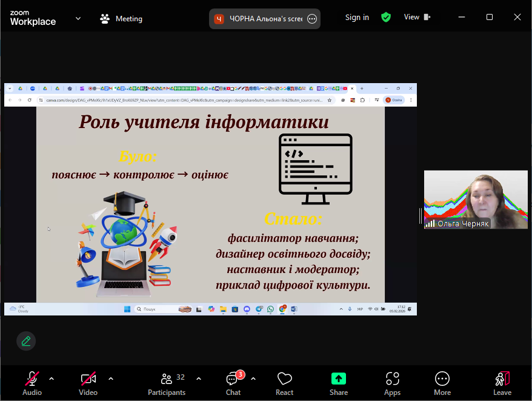Viewport: 532px width, 401px height.
Task: Open the Apps panel
Action: (392, 383)
